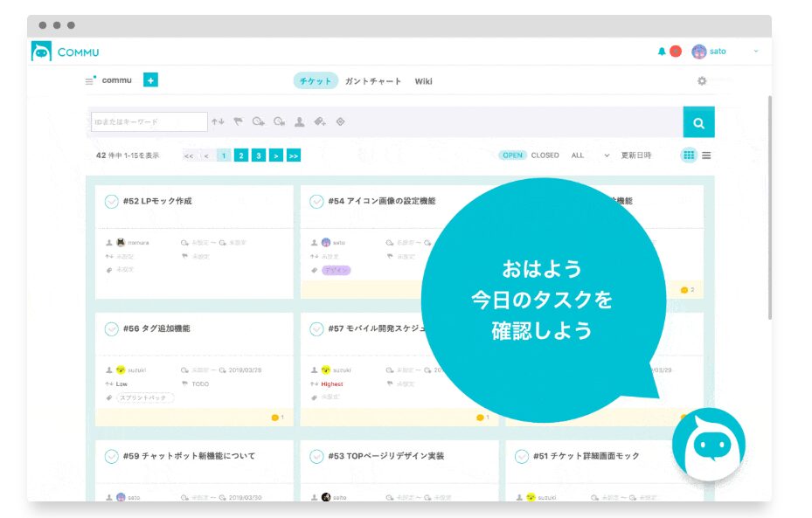Click the おはよう chatbot speech bubble
This screenshot has width=812, height=518.
coord(544,300)
